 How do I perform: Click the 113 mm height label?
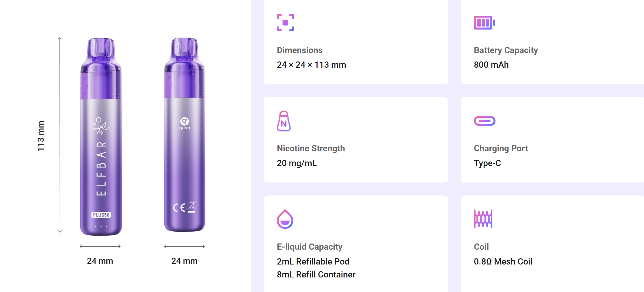coord(41,136)
